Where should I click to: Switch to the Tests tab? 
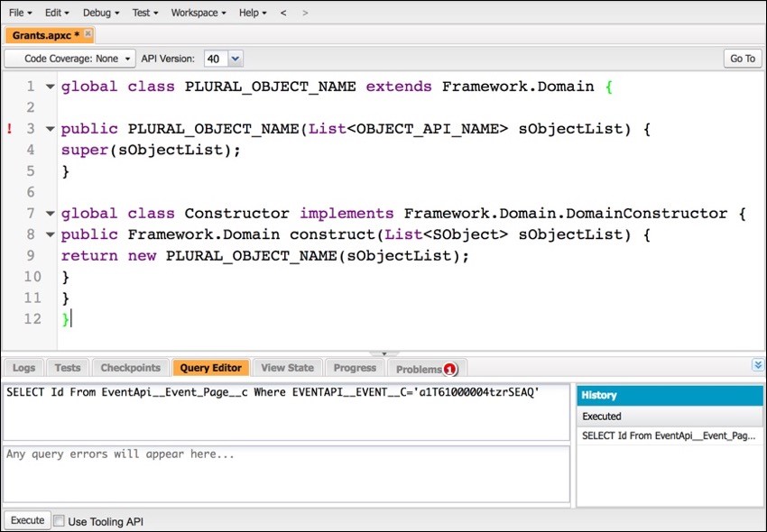pyautogui.click(x=67, y=368)
